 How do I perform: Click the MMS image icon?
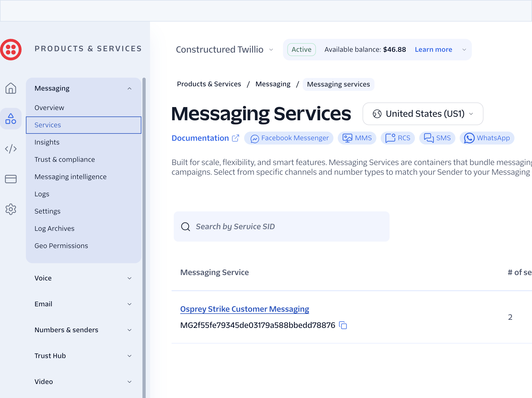(347, 138)
